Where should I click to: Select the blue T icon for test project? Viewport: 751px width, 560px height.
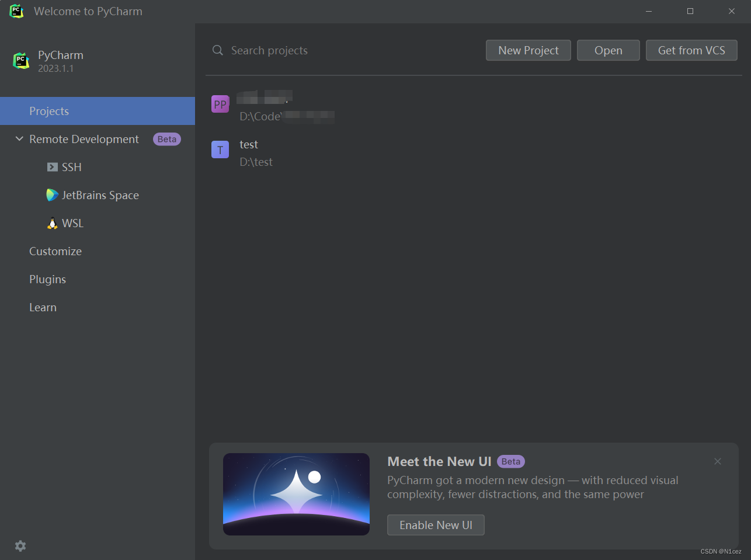(220, 149)
